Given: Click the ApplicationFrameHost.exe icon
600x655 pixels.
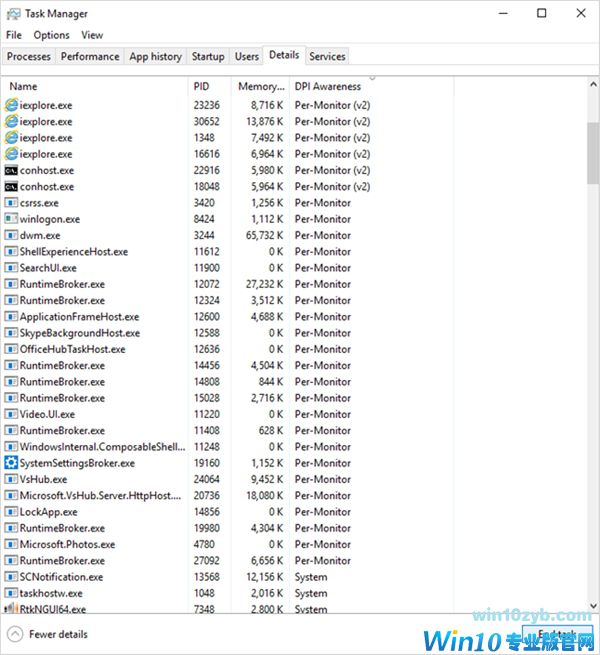Looking at the screenshot, I should (11, 317).
